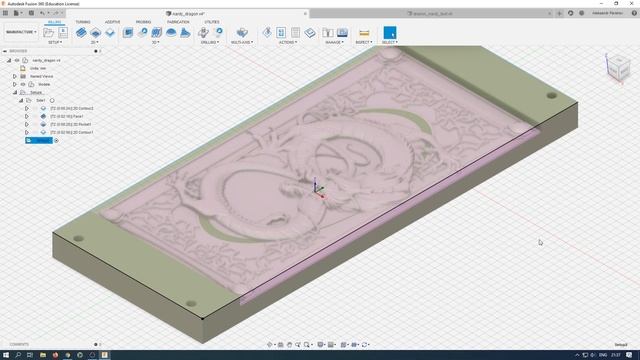The image size is (640, 360).
Task: Expand the 2D Pocket1 operation
Action: [27, 124]
